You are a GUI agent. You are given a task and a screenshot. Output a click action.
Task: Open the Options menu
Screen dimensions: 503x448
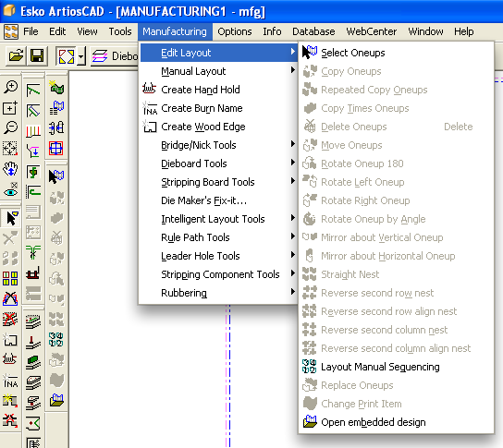tap(235, 31)
